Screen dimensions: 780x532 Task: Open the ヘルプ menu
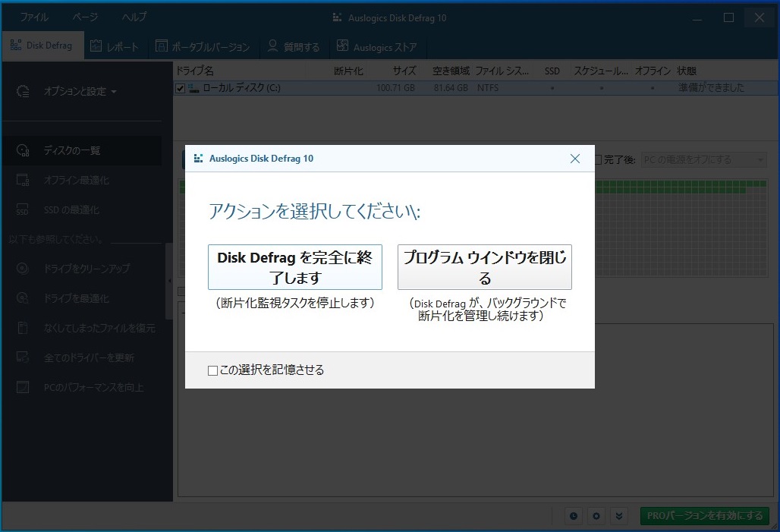pyautogui.click(x=134, y=17)
